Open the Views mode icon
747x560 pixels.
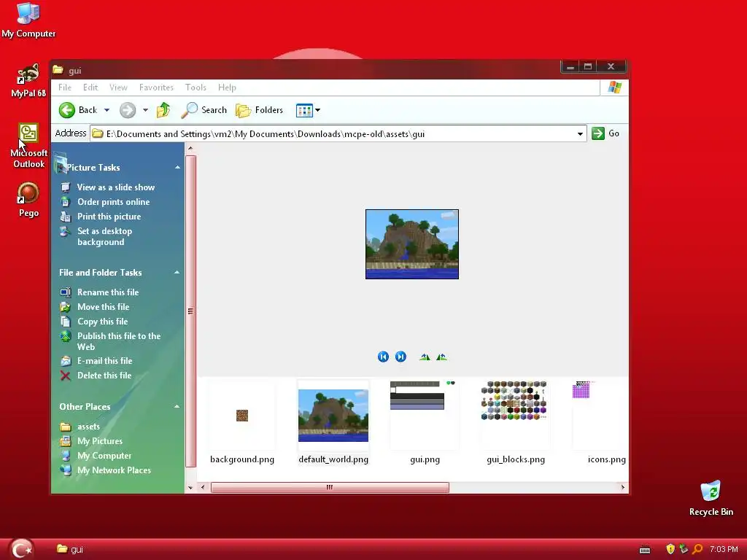tap(304, 111)
